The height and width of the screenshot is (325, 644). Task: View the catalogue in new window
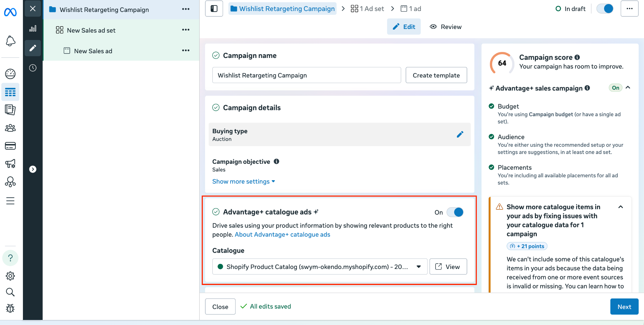coord(448,267)
